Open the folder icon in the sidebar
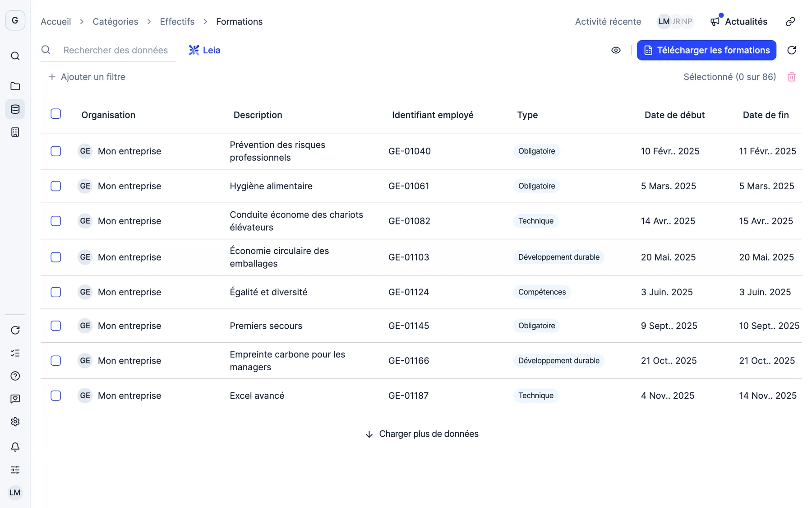Viewport: 812px width, 508px height. [15, 86]
